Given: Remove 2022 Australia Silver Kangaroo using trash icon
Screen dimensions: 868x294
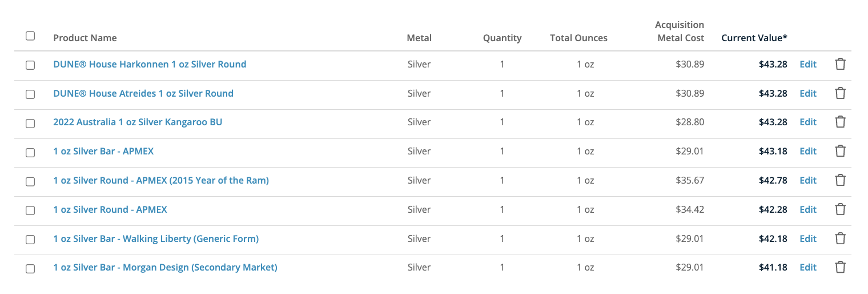Looking at the screenshot, I should (840, 122).
